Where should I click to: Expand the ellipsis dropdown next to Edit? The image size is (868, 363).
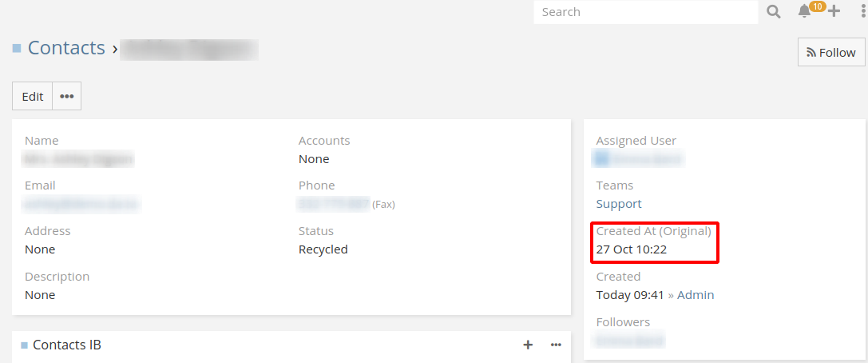66,96
